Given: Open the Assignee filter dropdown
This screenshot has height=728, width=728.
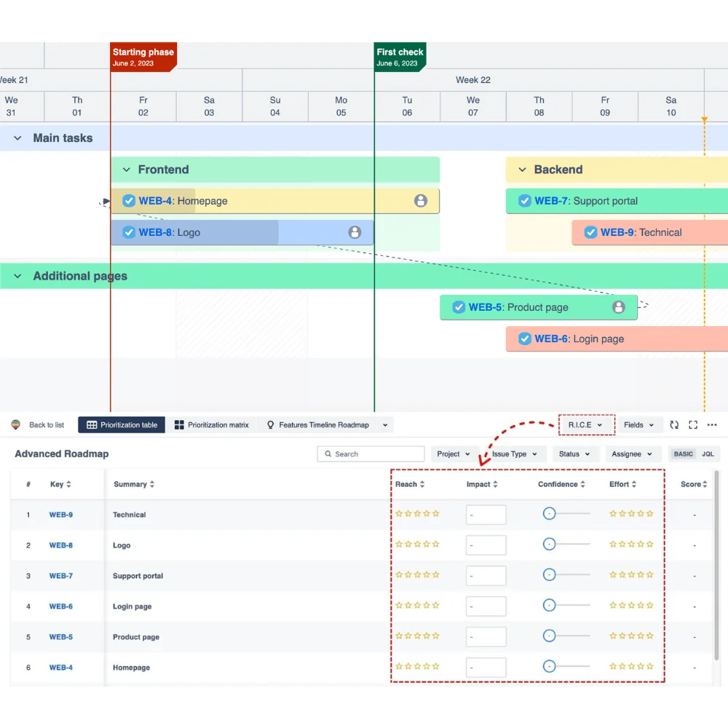Looking at the screenshot, I should pyautogui.click(x=632, y=454).
